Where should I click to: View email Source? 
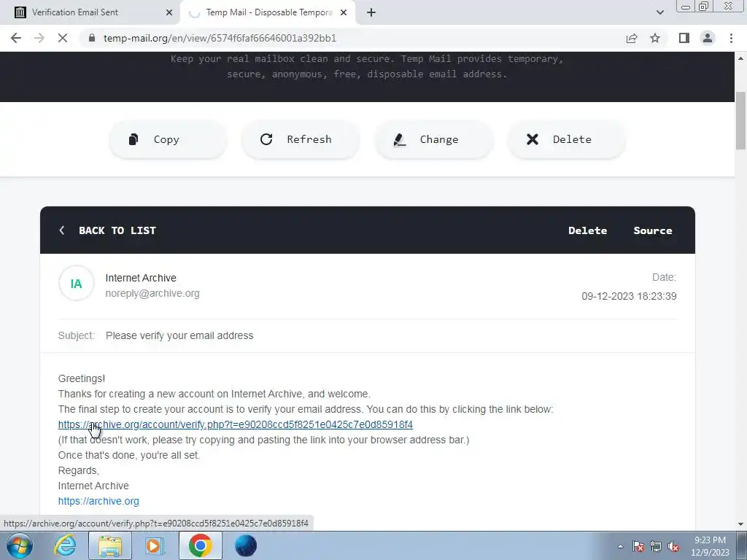coord(653,230)
